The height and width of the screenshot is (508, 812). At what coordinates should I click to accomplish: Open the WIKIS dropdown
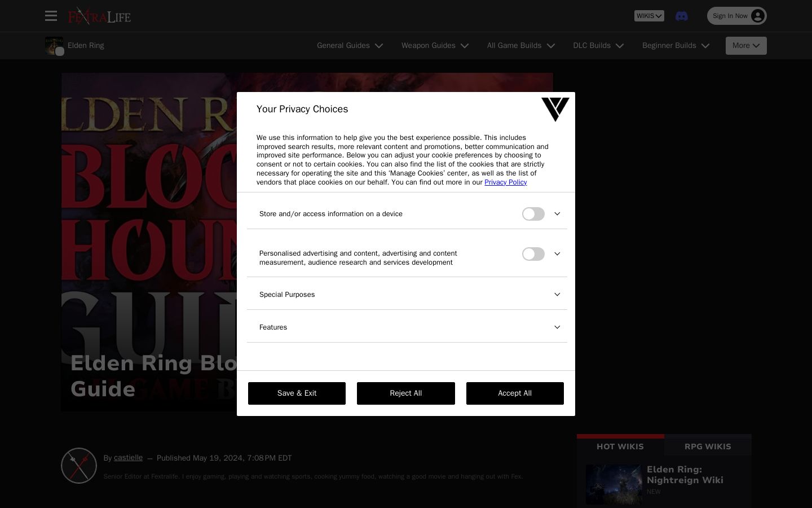coord(649,16)
